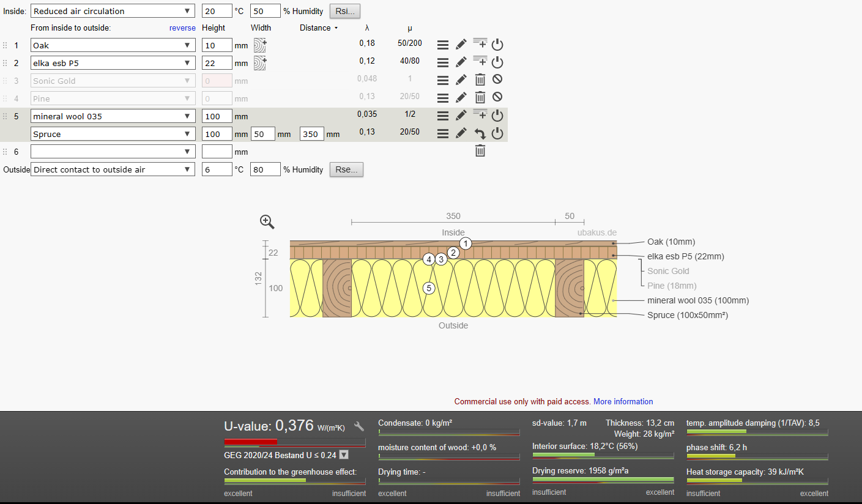The width and height of the screenshot is (862, 504).
Task: Open the empty layer 6 material selector
Action: point(113,152)
